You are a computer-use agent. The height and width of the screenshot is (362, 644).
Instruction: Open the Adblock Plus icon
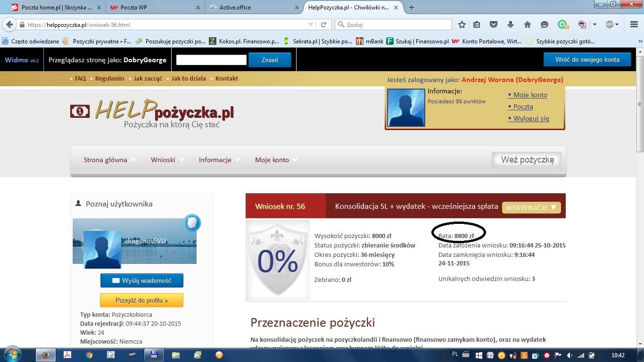pos(609,25)
